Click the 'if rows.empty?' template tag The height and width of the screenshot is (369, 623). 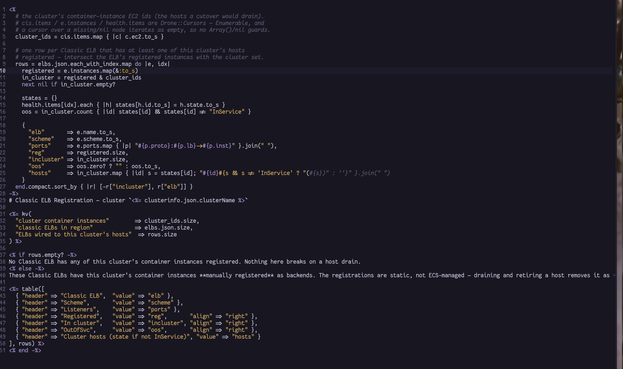tap(43, 255)
